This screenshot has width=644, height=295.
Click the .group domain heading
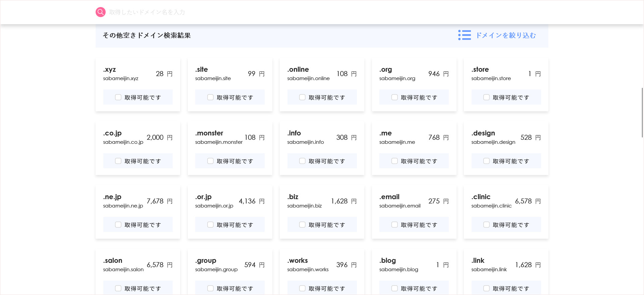[x=206, y=260]
